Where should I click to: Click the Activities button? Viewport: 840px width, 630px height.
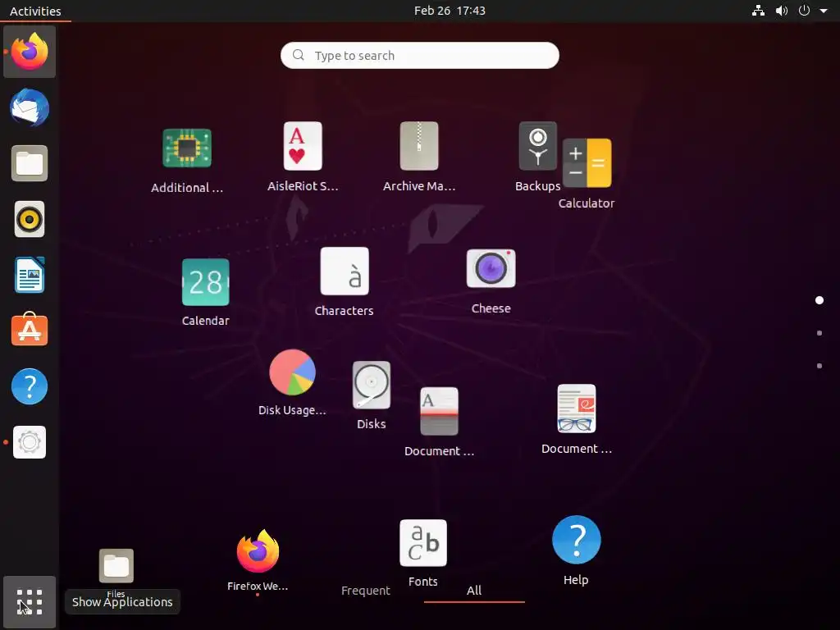[35, 11]
